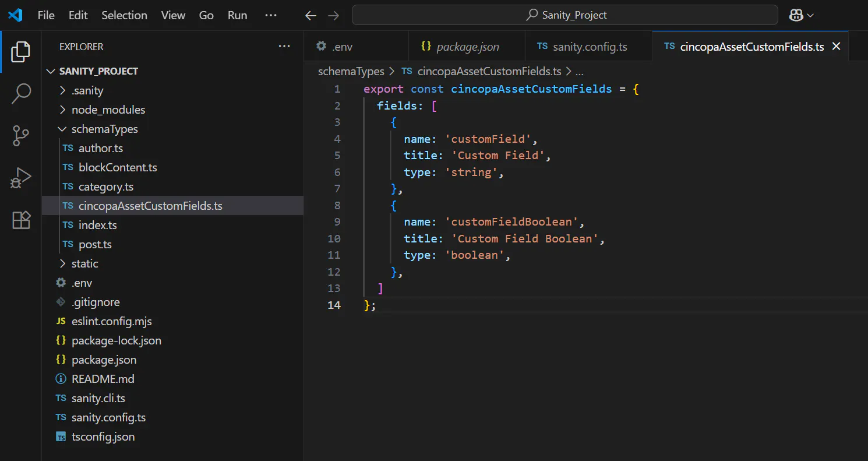Viewport: 868px width, 461px height.
Task: Click the Sanity_Project search bar
Action: 565,15
